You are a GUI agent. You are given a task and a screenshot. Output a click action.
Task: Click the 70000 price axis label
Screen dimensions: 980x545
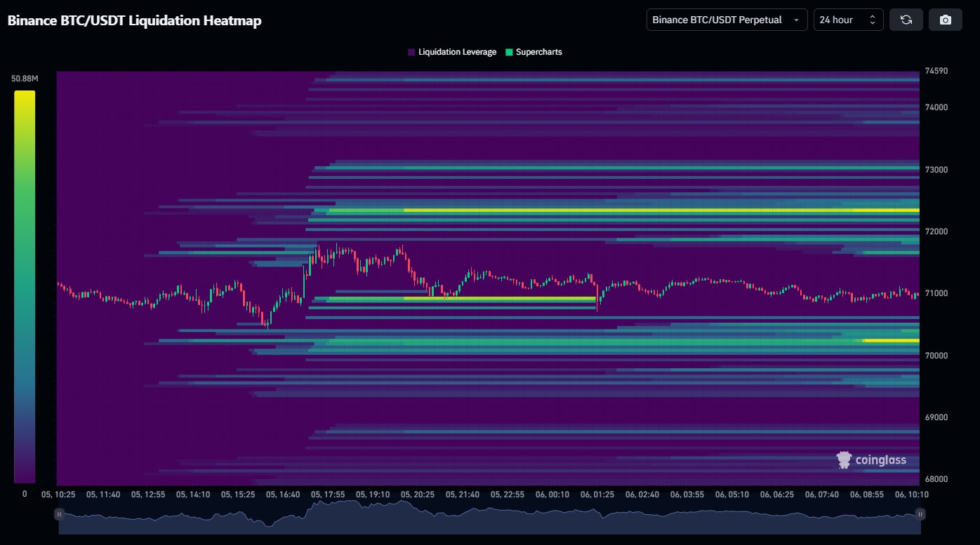click(936, 356)
